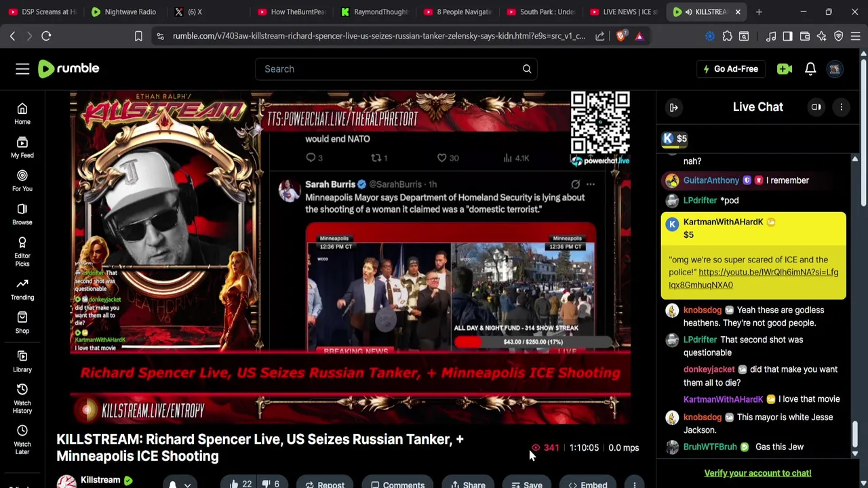
Task: Expand the channel notification bell dropdown
Action: pos(180,484)
